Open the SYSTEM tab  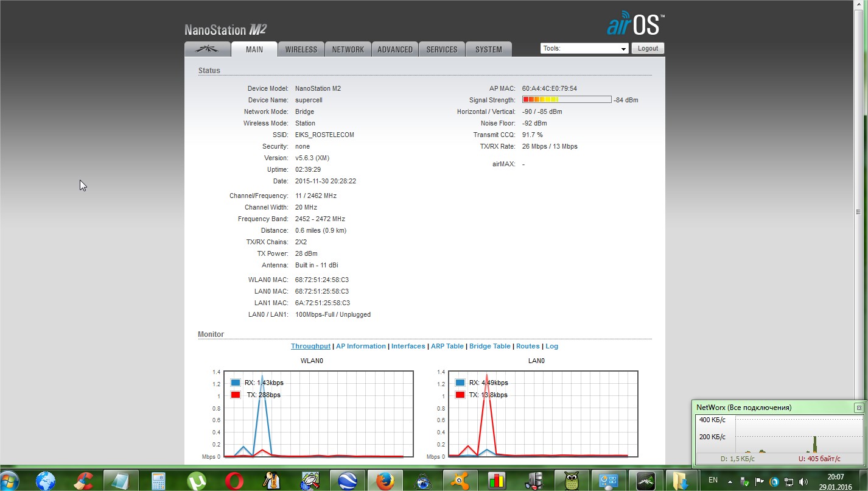[489, 49]
